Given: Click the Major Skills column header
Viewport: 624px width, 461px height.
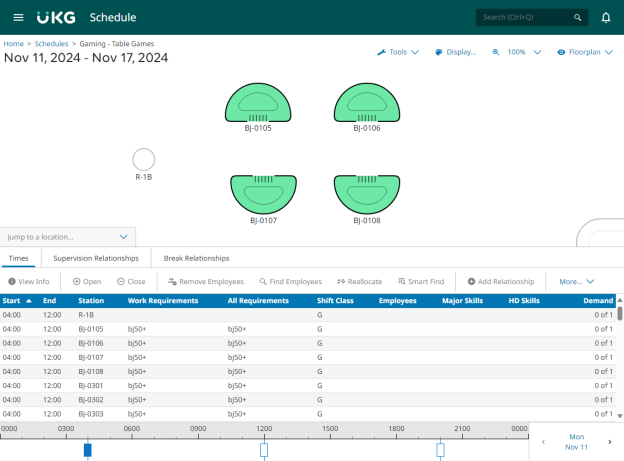Looking at the screenshot, I should (462, 301).
